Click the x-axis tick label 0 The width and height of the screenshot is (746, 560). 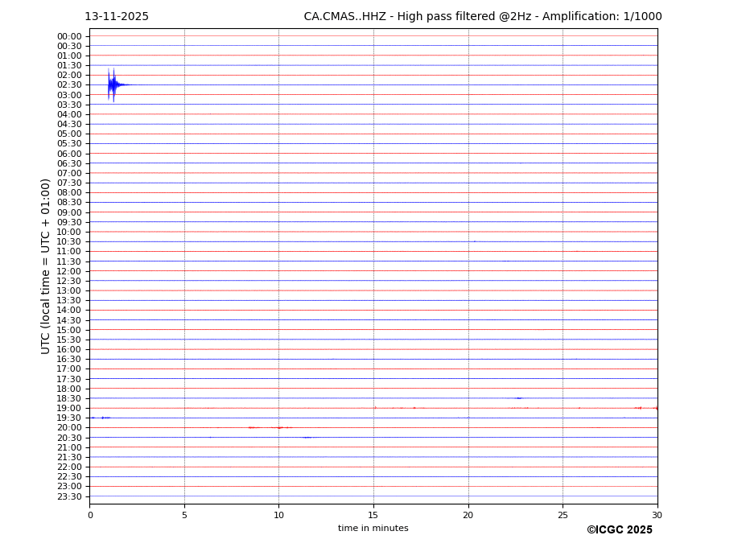click(x=90, y=515)
